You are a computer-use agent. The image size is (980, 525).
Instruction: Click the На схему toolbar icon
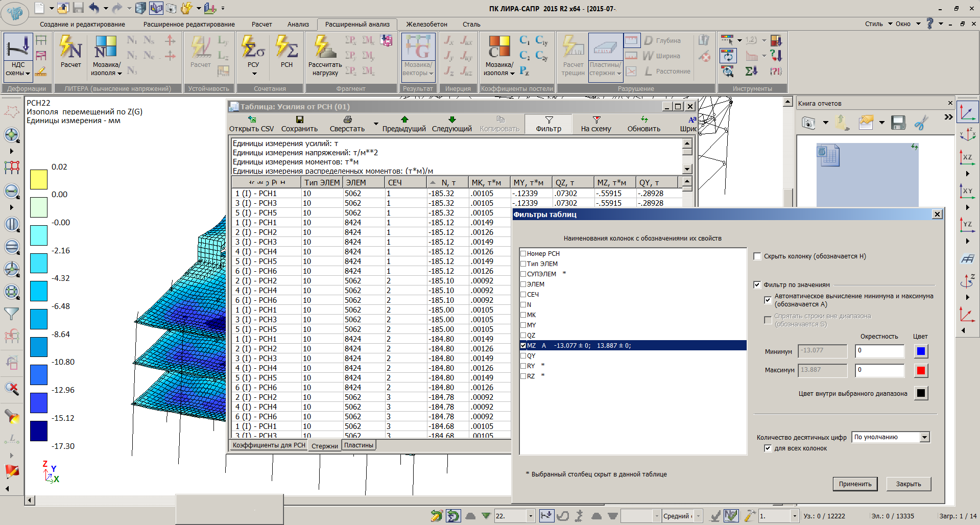coord(595,124)
